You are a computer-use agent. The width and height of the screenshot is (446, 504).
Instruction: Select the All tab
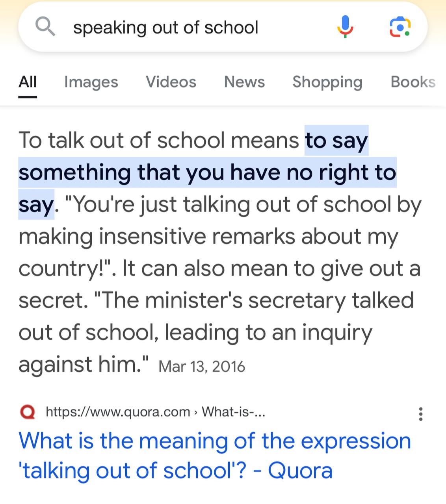(x=28, y=82)
